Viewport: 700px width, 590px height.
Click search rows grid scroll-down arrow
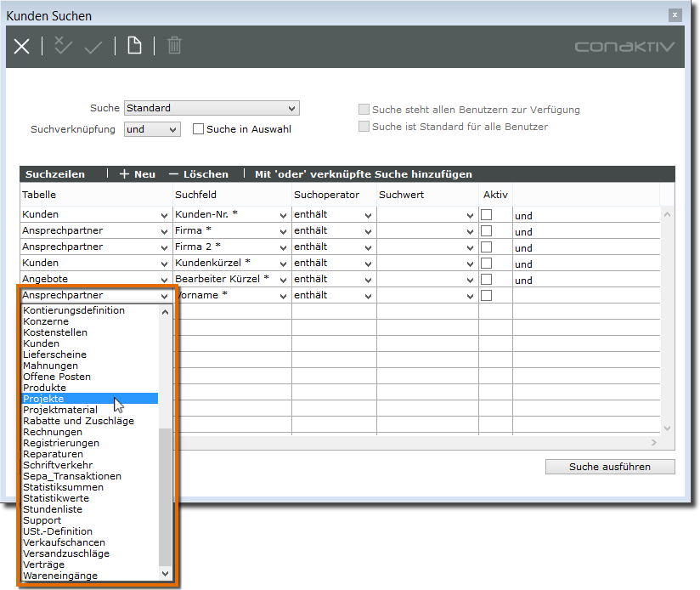(667, 428)
